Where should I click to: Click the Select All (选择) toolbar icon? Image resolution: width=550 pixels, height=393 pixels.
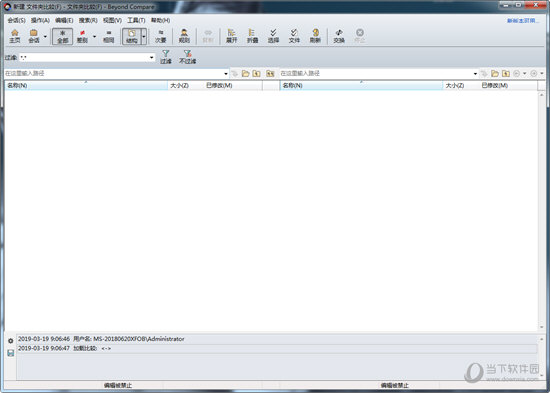pos(273,36)
